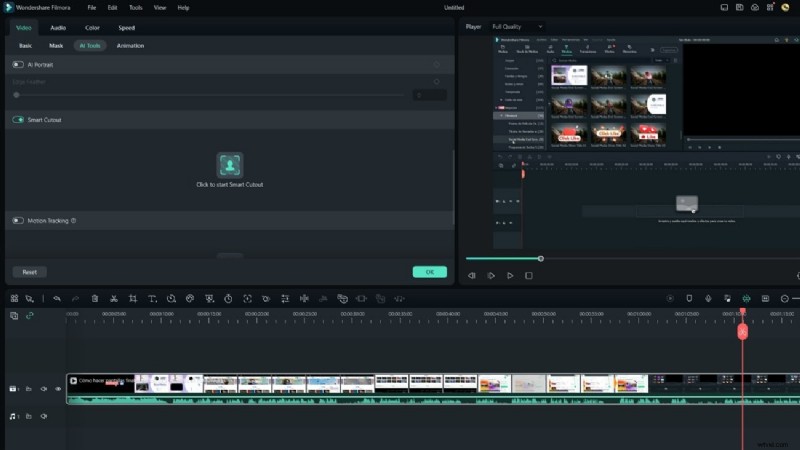Click the zoom out minus icon

click(x=785, y=298)
